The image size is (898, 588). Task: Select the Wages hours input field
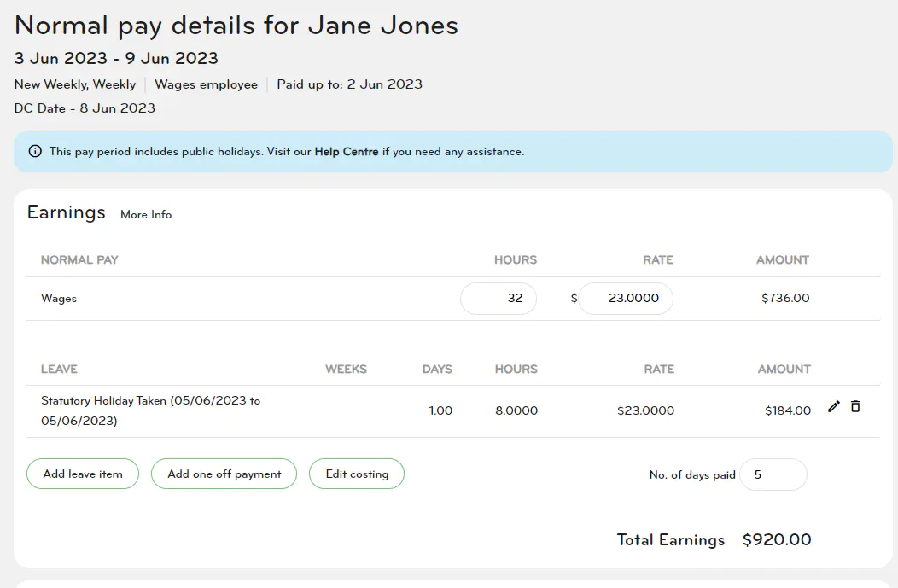(x=498, y=298)
